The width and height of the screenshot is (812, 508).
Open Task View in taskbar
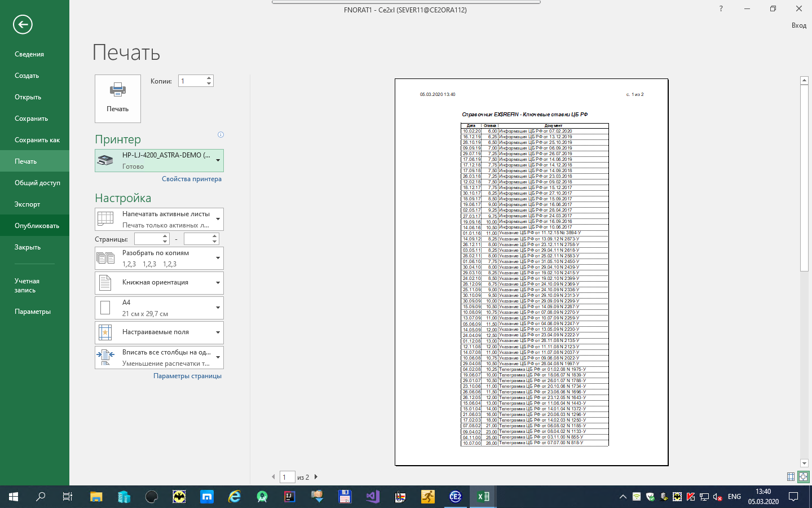point(68,497)
